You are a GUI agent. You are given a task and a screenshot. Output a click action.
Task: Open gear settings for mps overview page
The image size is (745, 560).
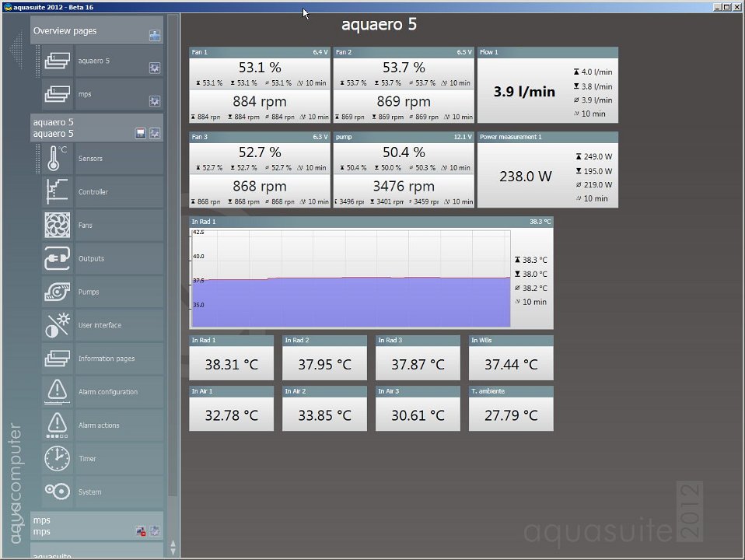click(155, 101)
